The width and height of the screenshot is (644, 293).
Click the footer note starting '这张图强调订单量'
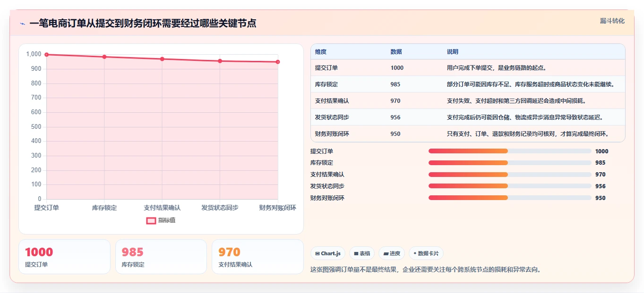coord(425,270)
